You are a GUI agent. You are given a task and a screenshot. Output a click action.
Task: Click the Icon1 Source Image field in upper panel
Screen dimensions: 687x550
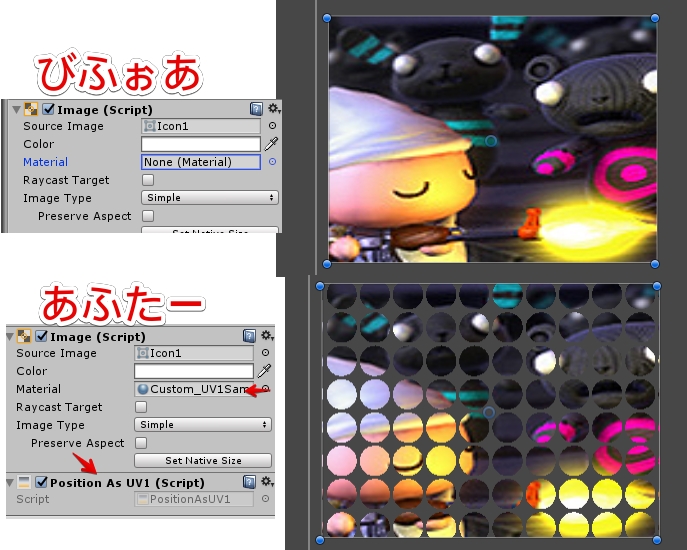201,126
